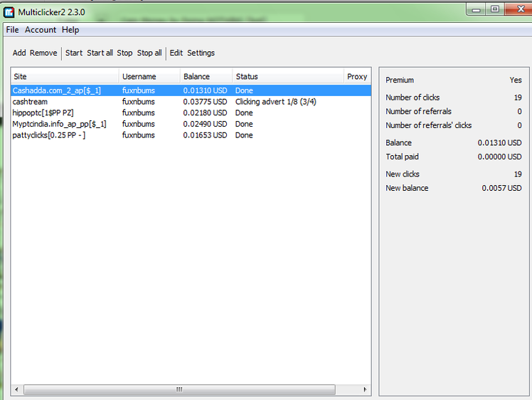This screenshot has width=532, height=400.
Task: Open Settings from the toolbar
Action: [201, 53]
